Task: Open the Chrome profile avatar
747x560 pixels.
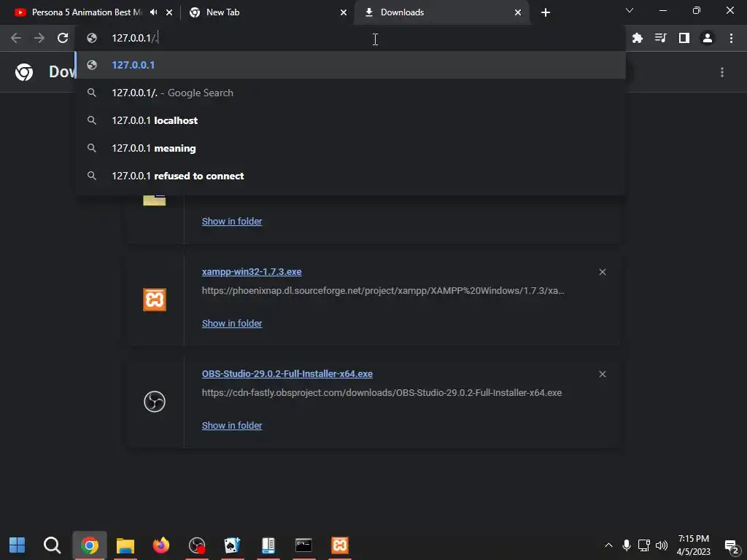Action: (708, 38)
